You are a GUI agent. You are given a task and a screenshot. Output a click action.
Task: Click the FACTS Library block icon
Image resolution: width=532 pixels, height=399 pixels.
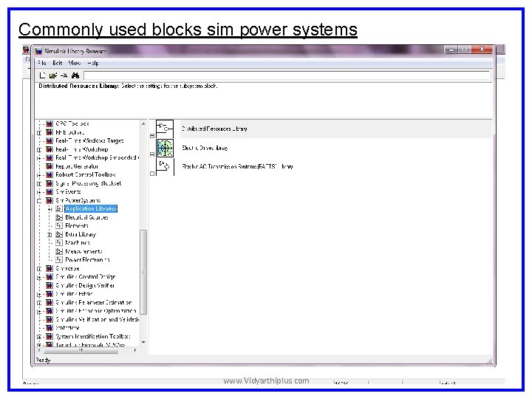165,166
